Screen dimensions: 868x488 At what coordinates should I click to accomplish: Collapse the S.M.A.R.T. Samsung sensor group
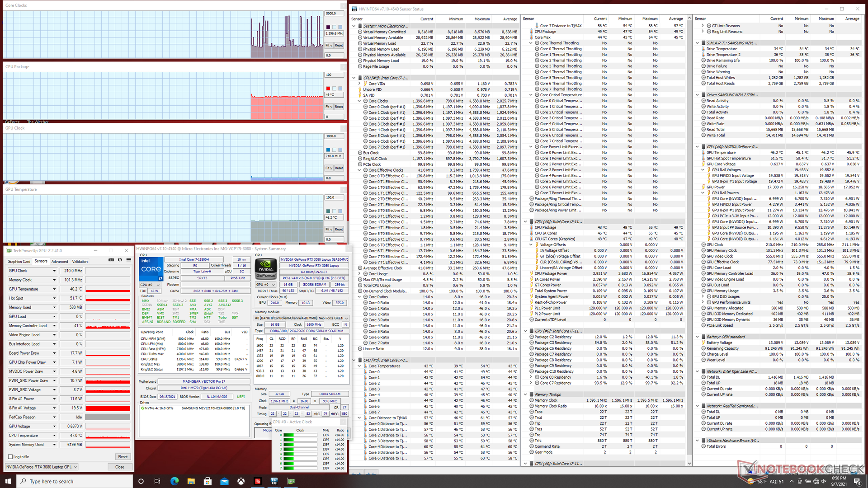point(698,43)
